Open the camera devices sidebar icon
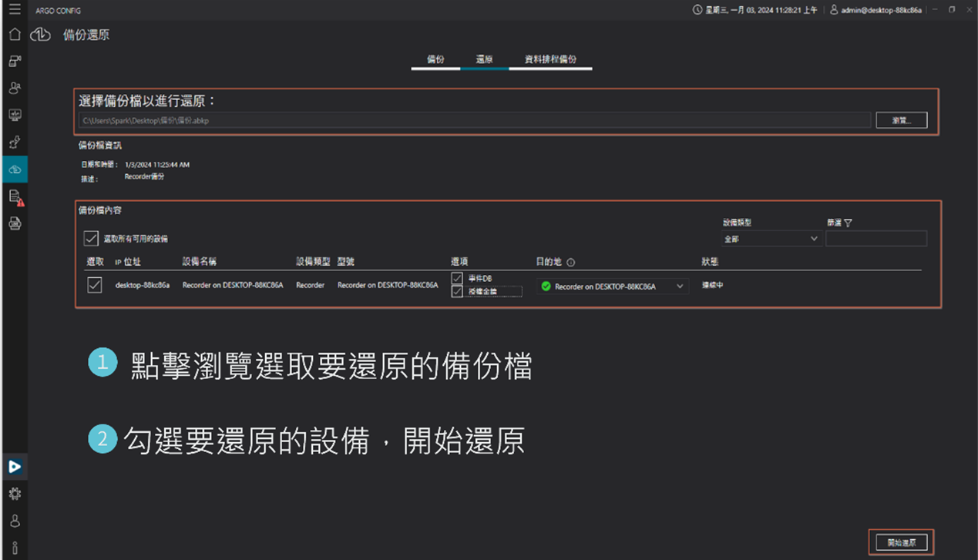The width and height of the screenshot is (978, 560). 15,62
